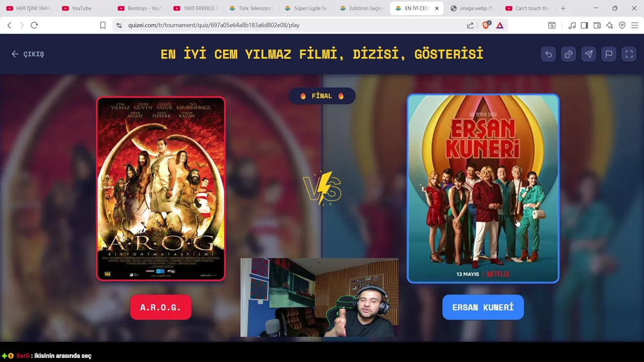Reload the current page
The width and height of the screenshot is (644, 362).
[x=34, y=25]
